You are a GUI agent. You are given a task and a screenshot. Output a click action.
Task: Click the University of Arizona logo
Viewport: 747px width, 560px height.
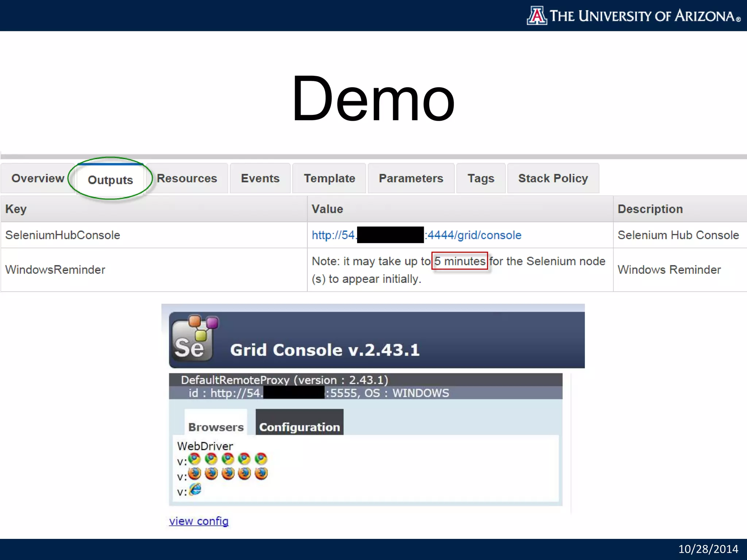[634, 16]
